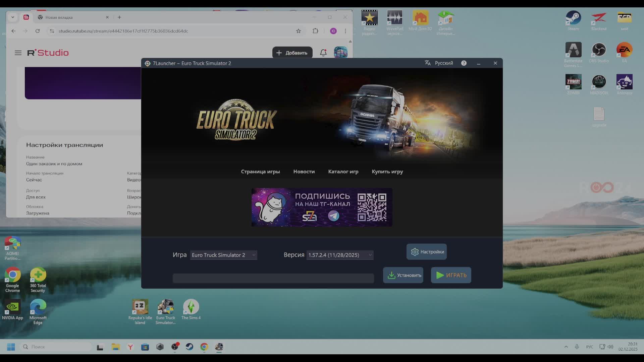644x362 pixels.
Task: Open the Steam desktop shortcut
Action: pos(573,18)
